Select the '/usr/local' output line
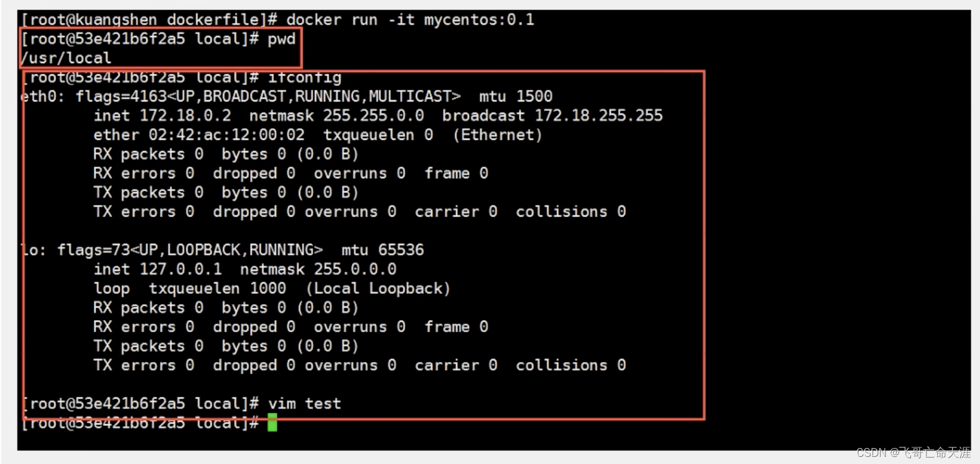The width and height of the screenshot is (980, 464). click(x=66, y=58)
